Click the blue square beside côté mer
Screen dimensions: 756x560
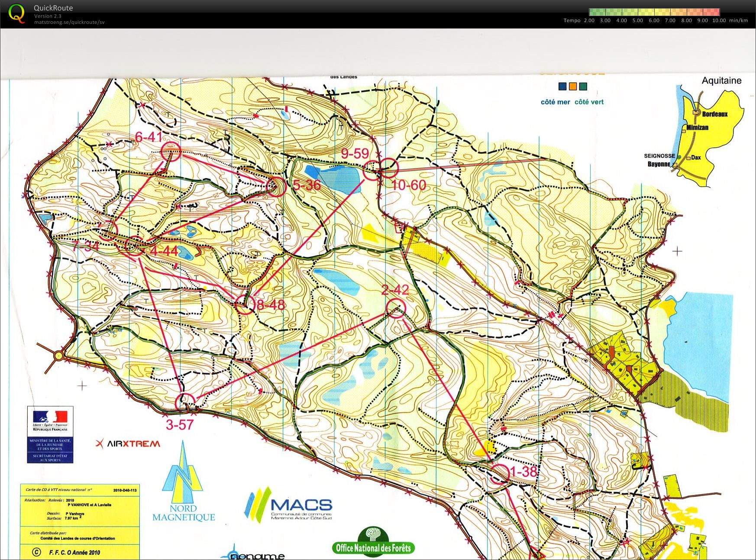click(x=562, y=87)
